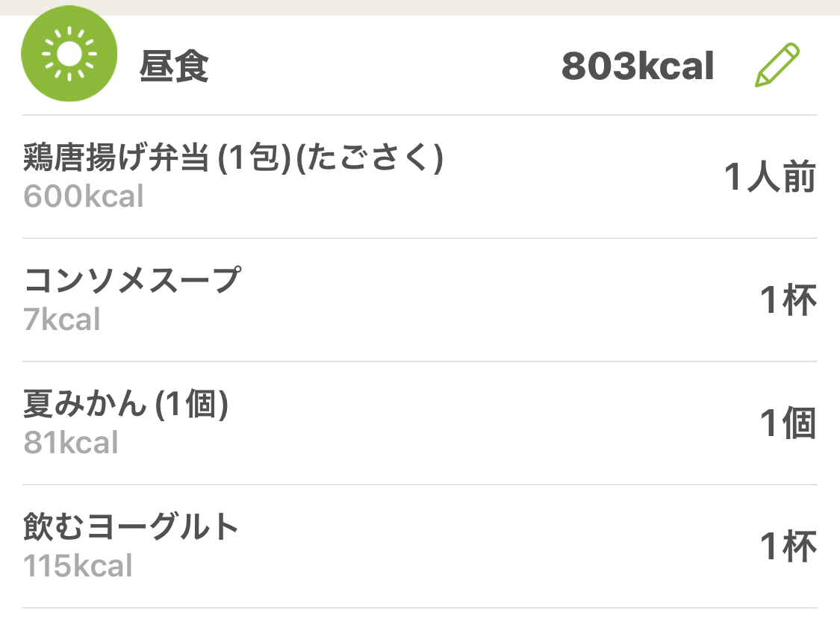Select the 81kcal calorie value
Viewport: 840px width, 622px height.
[71, 443]
